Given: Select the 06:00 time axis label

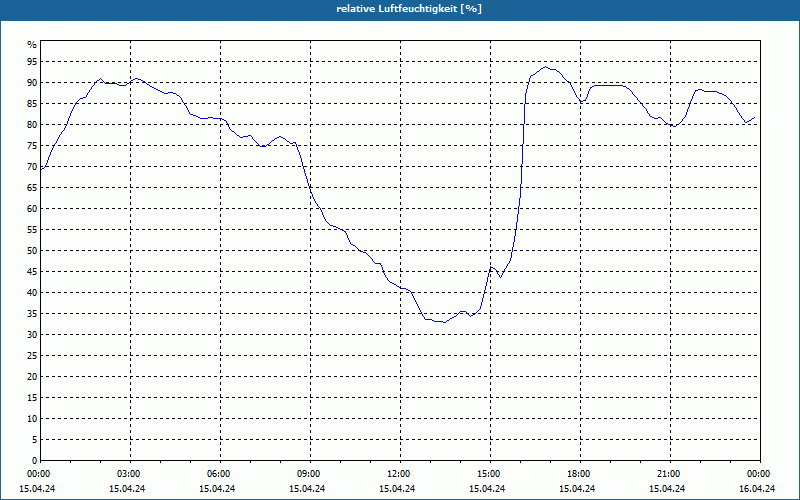Looking at the screenshot, I should pos(218,474).
